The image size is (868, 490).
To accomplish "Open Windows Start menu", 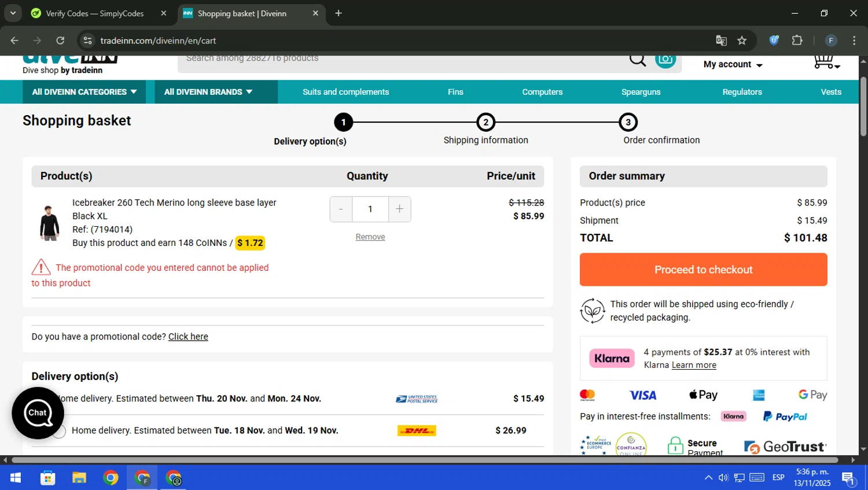I will pos(16,478).
